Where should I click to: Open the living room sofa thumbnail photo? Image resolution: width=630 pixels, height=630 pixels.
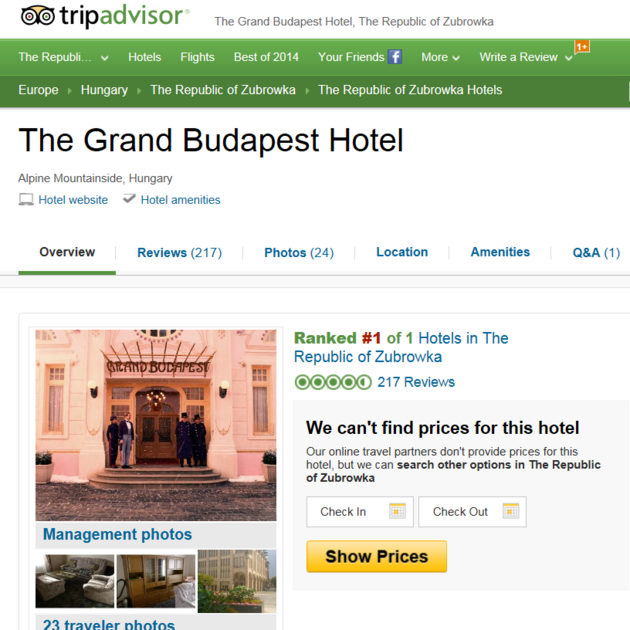click(x=75, y=581)
